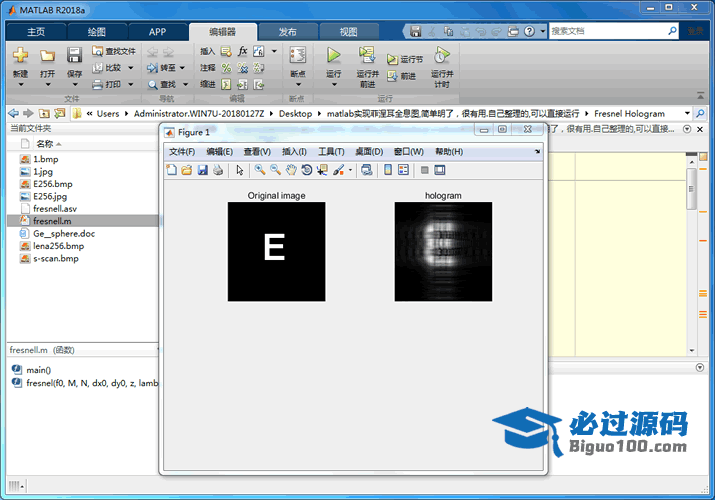Click the save figure disk icon
This screenshot has height=500, width=715.
tap(202, 170)
